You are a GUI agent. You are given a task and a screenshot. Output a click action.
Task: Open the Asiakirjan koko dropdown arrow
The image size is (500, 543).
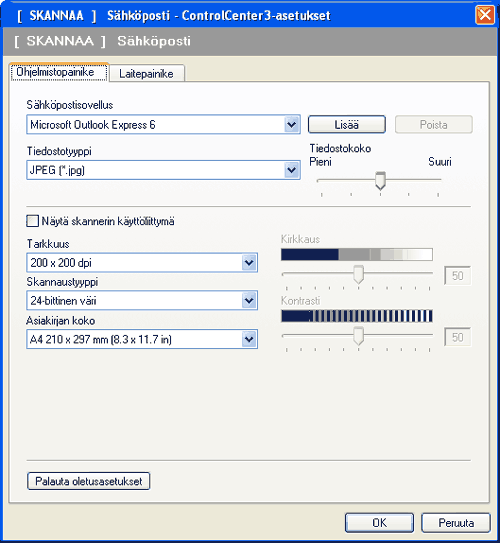tap(249, 339)
